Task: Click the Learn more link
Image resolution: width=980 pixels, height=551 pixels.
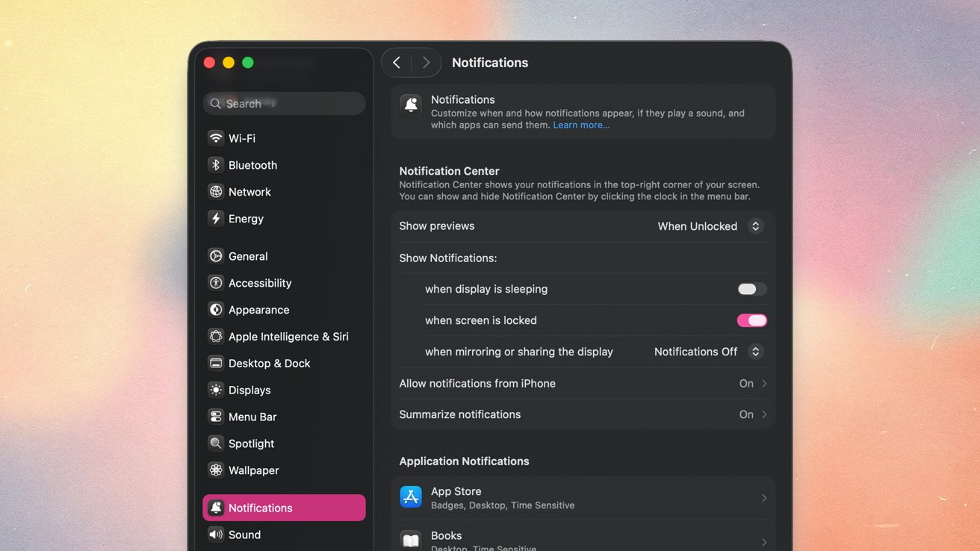Action: click(581, 125)
